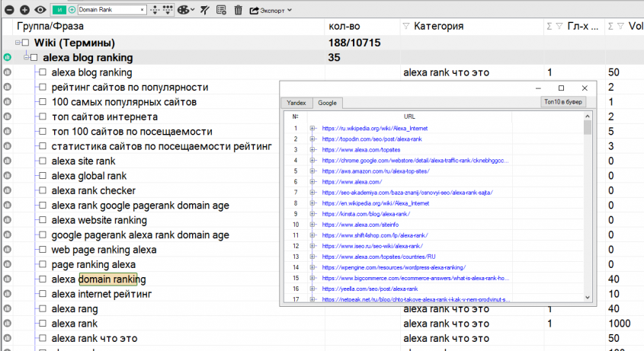The width and height of the screenshot is (644, 351).
Task: Click the eye visibility icon in toolbar
Action: point(40,10)
